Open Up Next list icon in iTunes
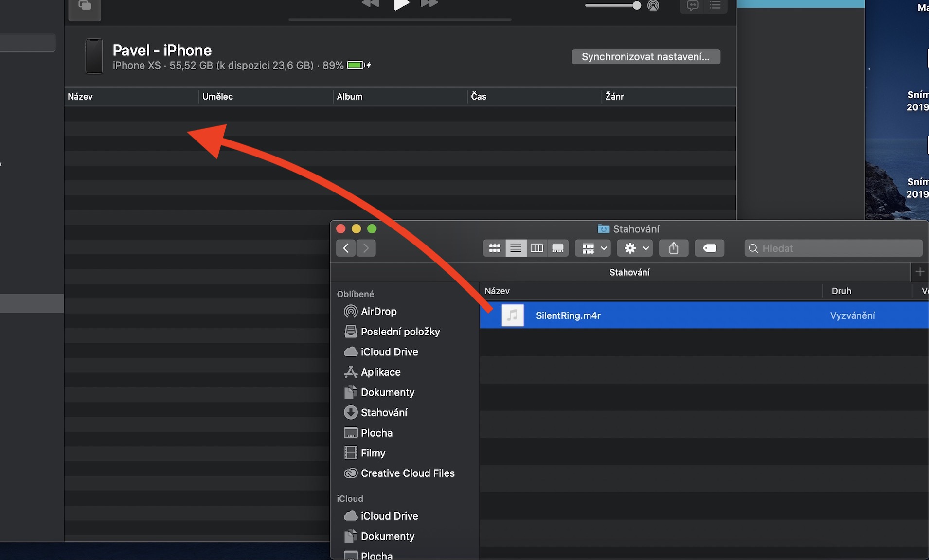Screen dimensions: 929x560 tap(715, 5)
